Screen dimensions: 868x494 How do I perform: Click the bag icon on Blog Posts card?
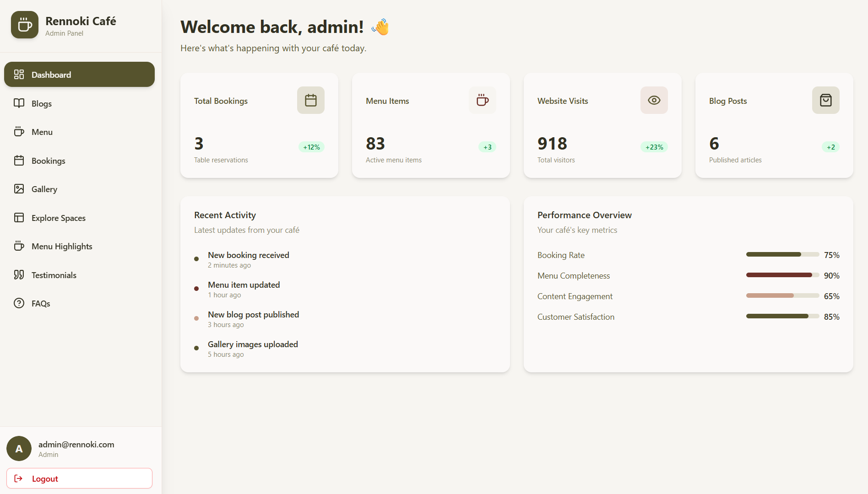[826, 100]
